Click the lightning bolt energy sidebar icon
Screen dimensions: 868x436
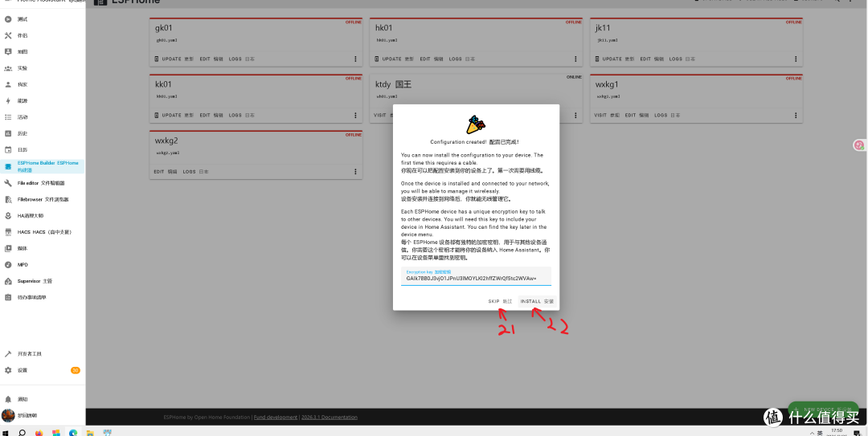pyautogui.click(x=8, y=100)
